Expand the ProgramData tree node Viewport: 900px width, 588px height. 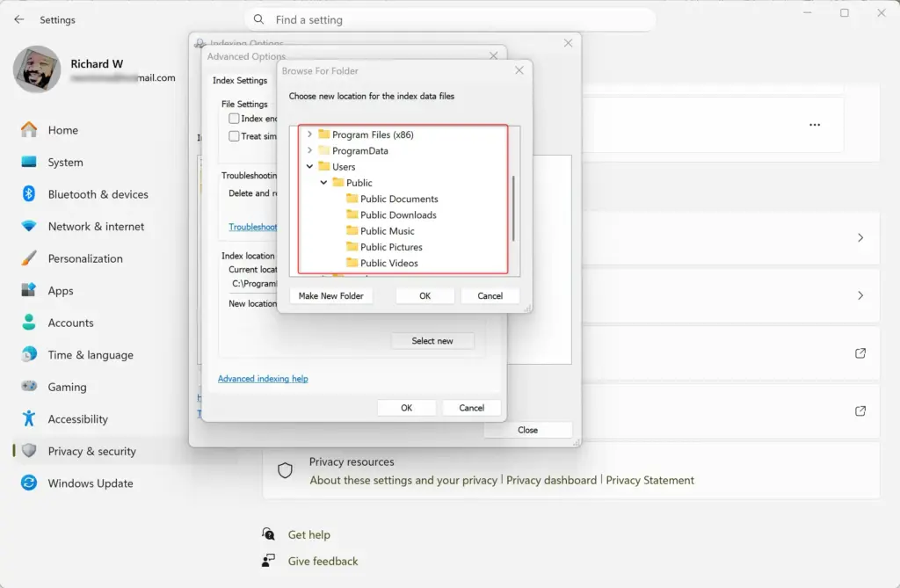click(310, 150)
